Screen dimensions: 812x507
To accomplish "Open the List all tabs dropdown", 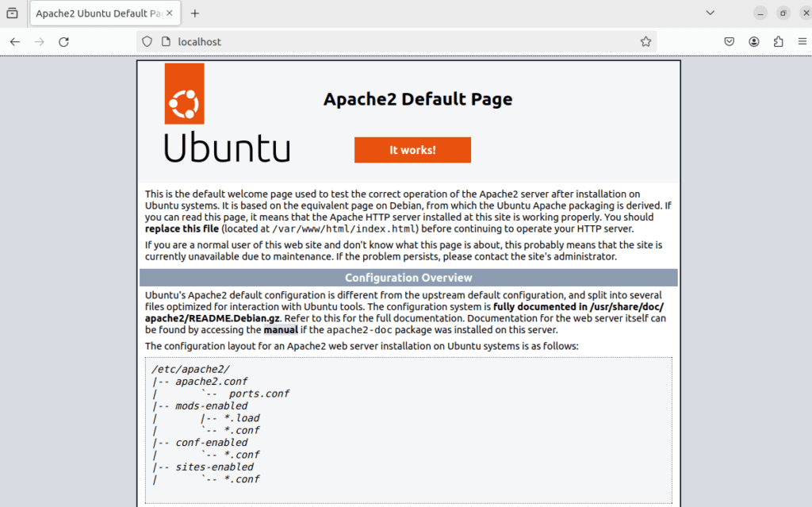I will click(709, 13).
